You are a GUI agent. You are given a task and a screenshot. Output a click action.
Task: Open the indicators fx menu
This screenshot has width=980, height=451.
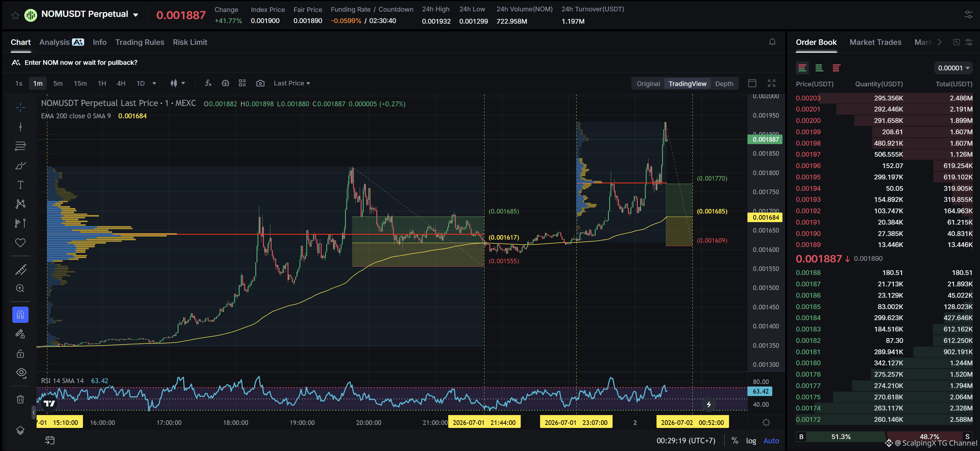[x=208, y=83]
